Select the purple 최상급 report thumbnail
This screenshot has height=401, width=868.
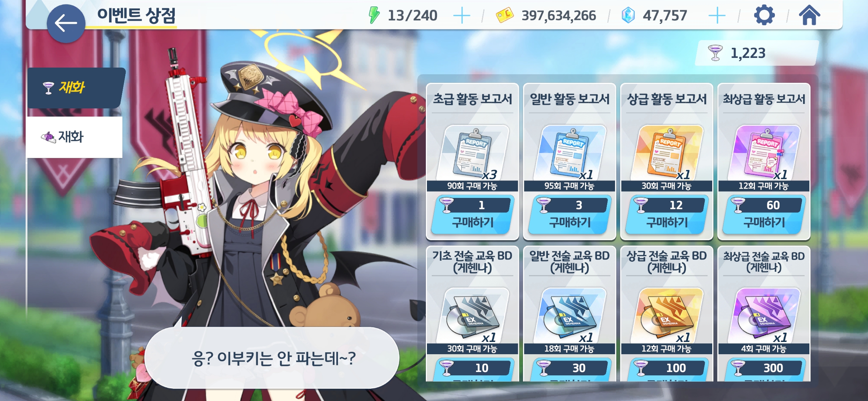click(764, 153)
